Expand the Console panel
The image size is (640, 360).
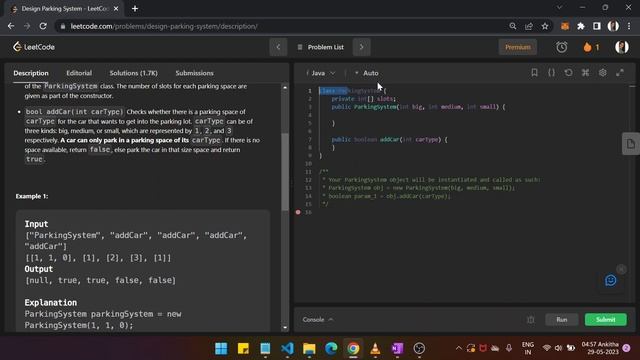pos(318,320)
